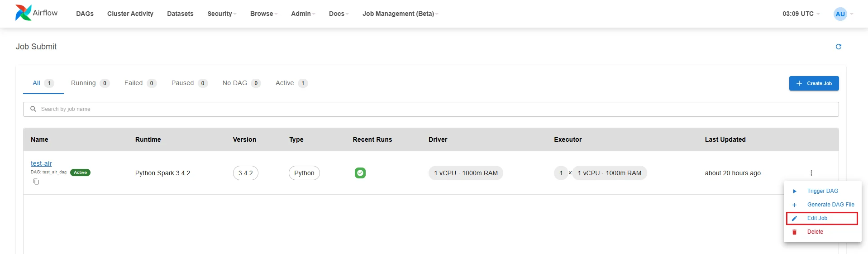The width and height of the screenshot is (868, 254).
Task: Expand the Docs dropdown
Action: [339, 14]
